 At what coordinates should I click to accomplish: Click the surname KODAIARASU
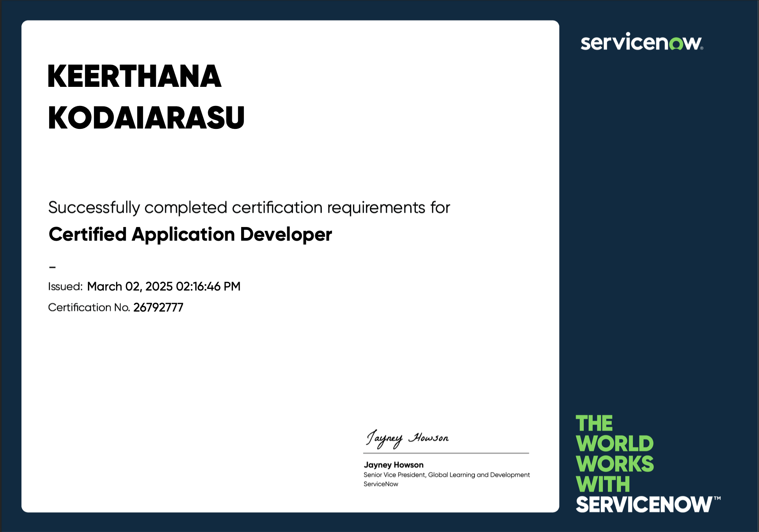pyautogui.click(x=146, y=118)
